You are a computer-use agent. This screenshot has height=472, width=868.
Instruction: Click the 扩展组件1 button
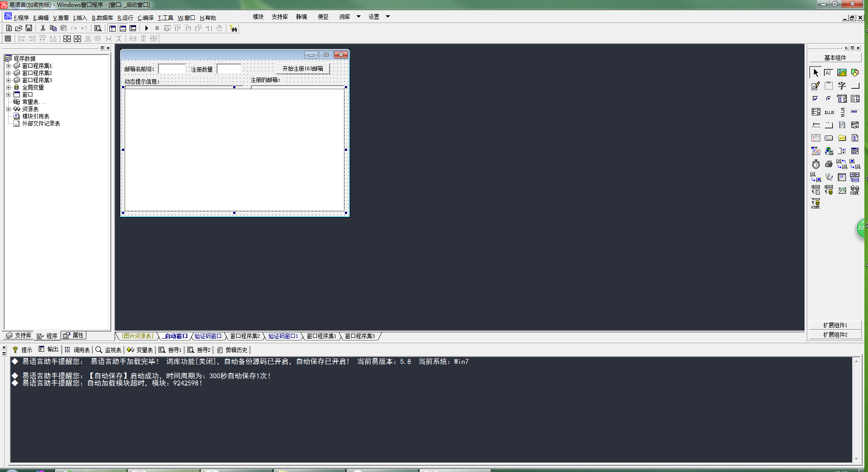[x=835, y=325]
